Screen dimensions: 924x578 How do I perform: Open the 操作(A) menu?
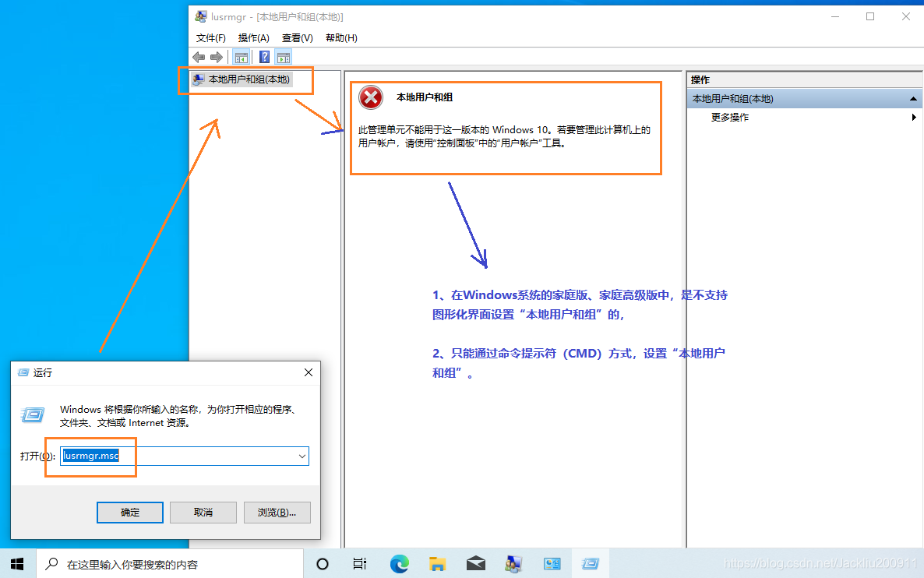coord(253,37)
